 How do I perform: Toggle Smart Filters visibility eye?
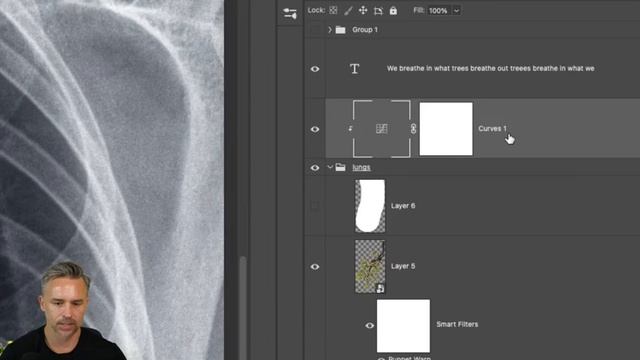pos(369,326)
